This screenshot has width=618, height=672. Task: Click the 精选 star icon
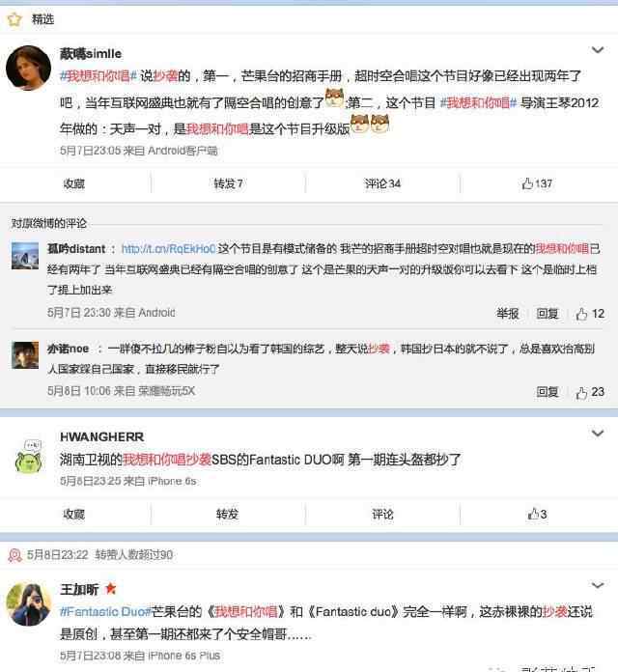click(14, 19)
